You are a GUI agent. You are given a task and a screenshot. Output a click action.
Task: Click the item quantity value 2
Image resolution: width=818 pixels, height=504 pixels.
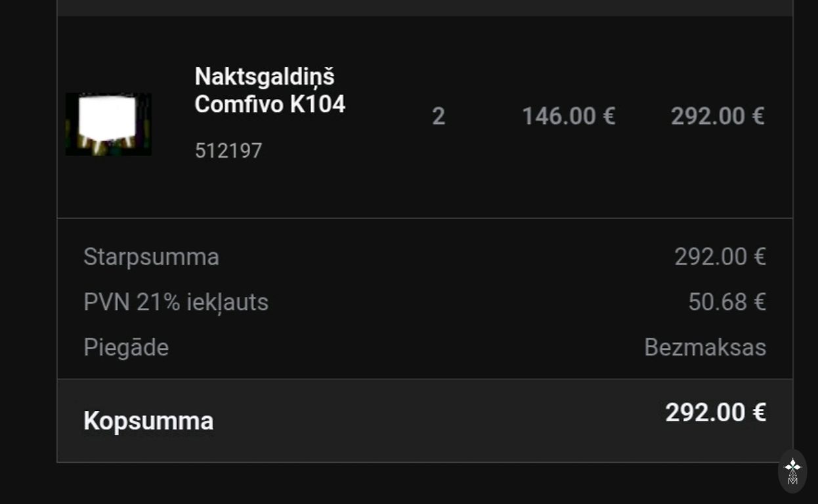tap(439, 117)
